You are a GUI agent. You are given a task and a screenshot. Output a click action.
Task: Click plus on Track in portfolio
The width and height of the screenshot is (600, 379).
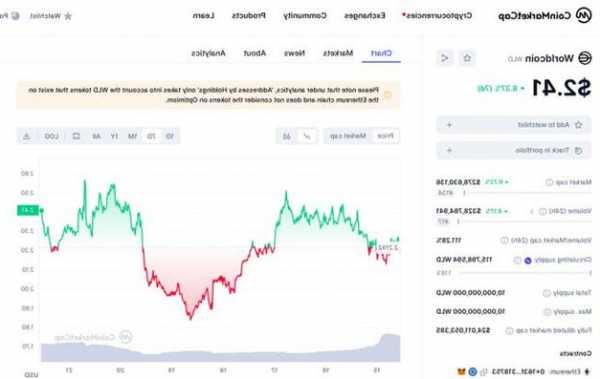pos(450,150)
